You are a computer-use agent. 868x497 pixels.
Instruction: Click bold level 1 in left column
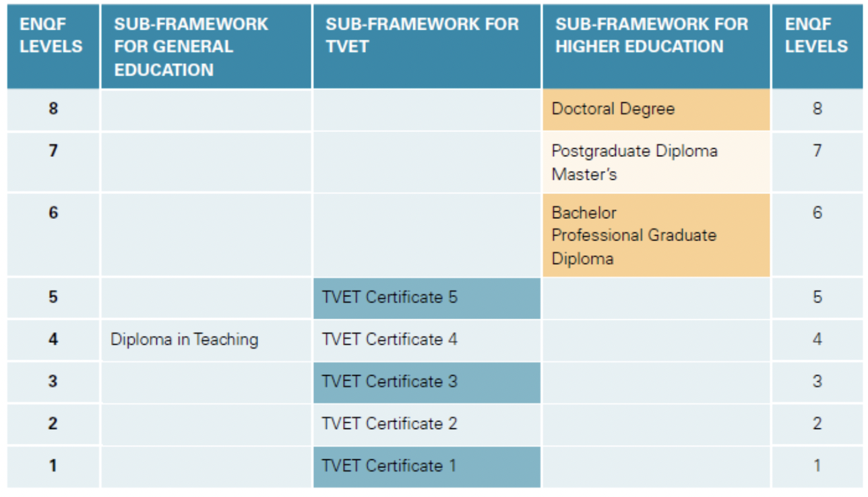53,465
